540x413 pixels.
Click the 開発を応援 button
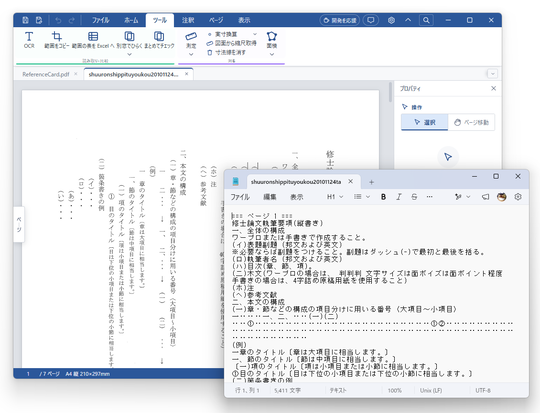[x=340, y=20]
